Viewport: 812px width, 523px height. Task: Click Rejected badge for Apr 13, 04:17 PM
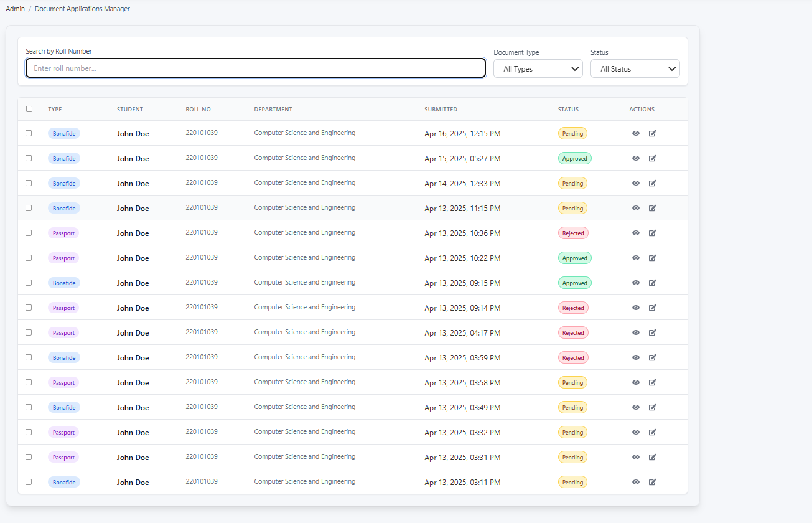click(573, 332)
